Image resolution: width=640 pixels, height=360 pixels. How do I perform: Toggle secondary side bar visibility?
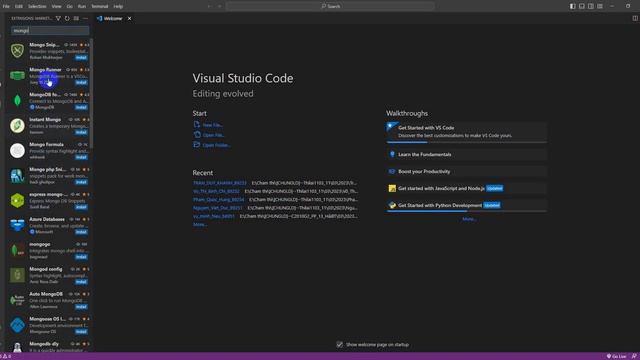pyautogui.click(x=591, y=6)
